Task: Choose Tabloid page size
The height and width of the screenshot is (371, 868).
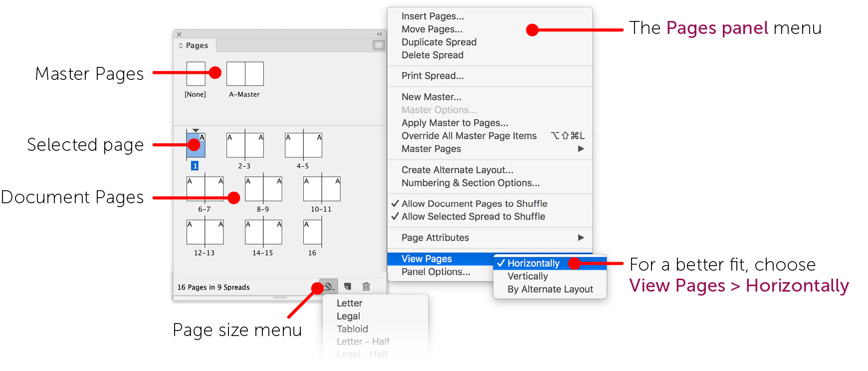Action: pos(375,329)
